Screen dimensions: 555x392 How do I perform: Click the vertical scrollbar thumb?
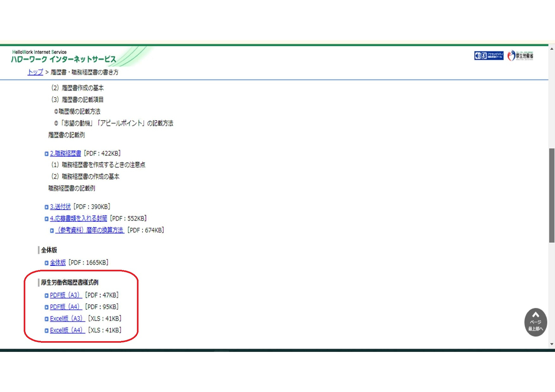pos(552,195)
